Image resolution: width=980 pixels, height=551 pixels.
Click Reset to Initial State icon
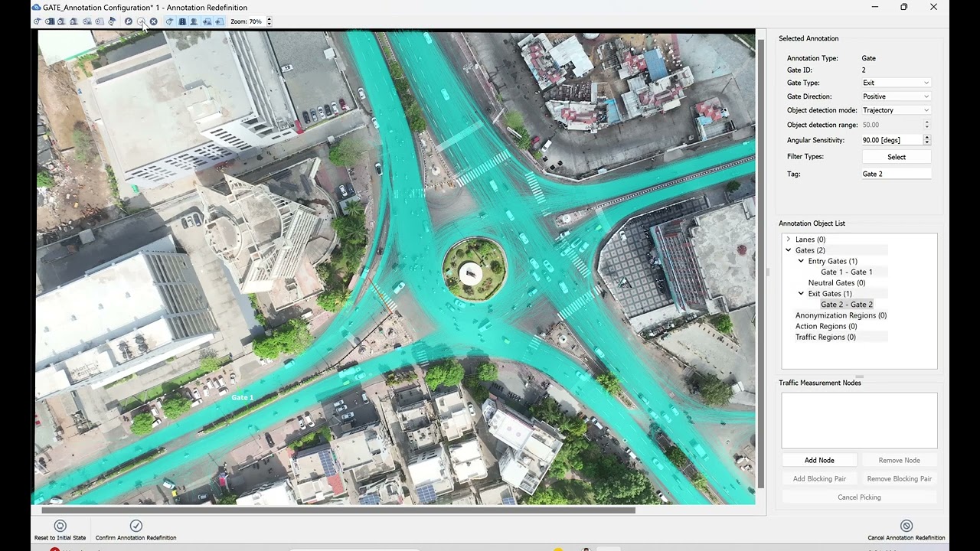(x=60, y=526)
